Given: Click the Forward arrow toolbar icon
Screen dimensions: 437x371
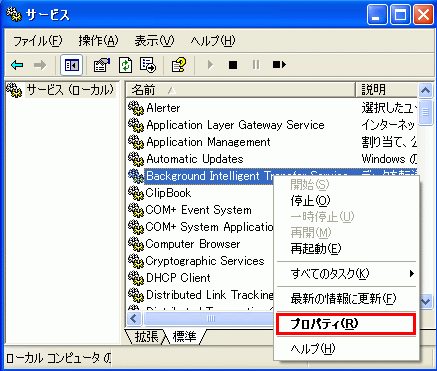Looking at the screenshot, I should pos(40,65).
